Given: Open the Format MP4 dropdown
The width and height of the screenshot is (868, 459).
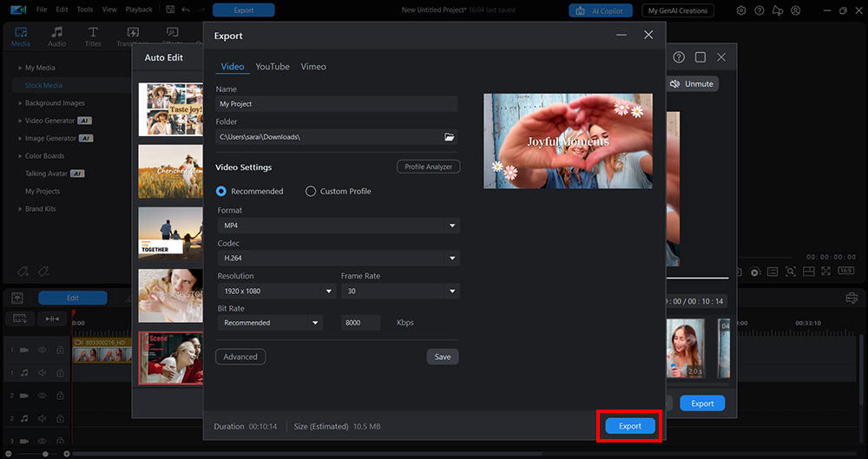Looking at the screenshot, I should [x=339, y=226].
